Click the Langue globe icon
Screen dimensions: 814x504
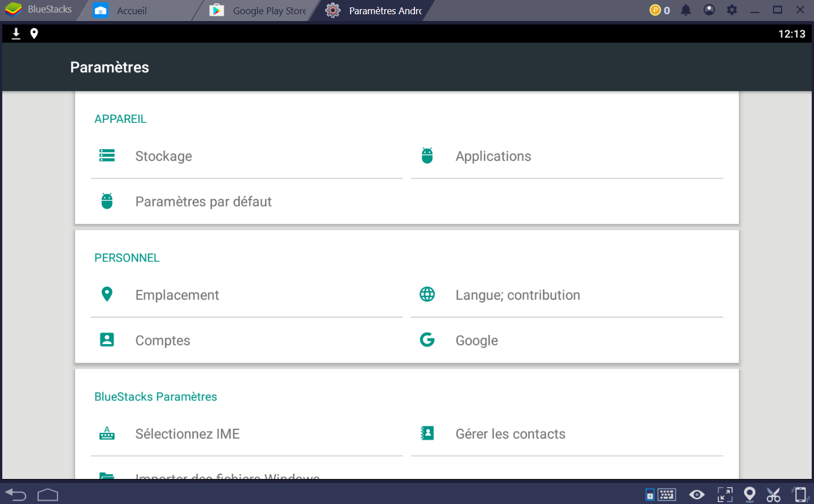coord(427,294)
